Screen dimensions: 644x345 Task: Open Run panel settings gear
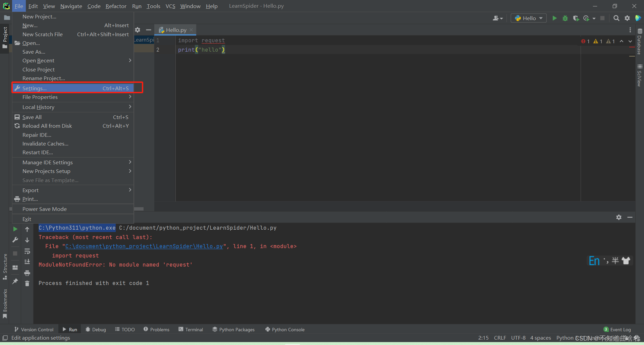point(619,217)
